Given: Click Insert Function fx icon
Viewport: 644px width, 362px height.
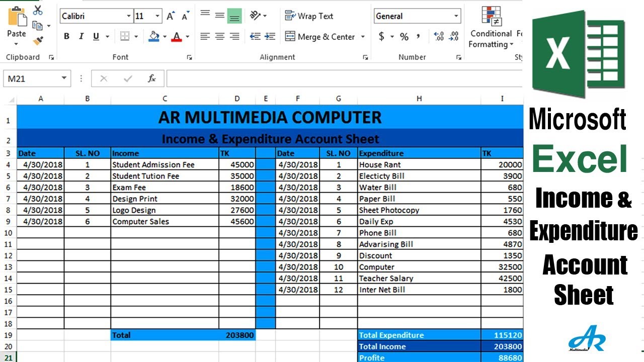Looking at the screenshot, I should coord(151,78).
